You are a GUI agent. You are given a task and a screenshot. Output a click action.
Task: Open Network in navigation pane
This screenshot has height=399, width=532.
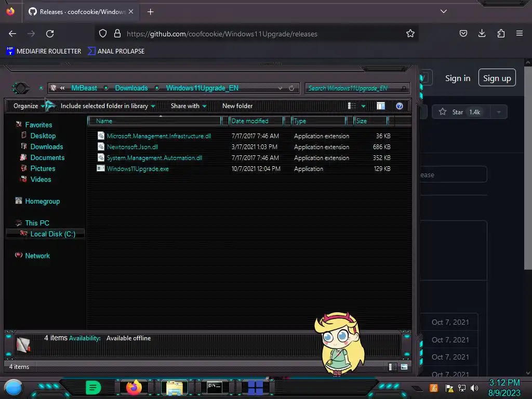coord(37,256)
